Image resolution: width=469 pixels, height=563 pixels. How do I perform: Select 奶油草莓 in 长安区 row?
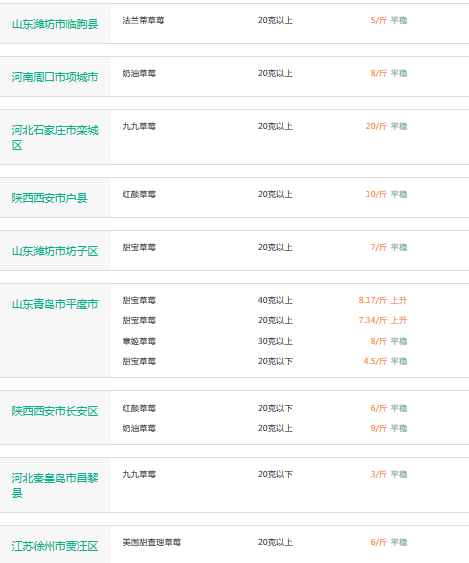click(x=139, y=428)
